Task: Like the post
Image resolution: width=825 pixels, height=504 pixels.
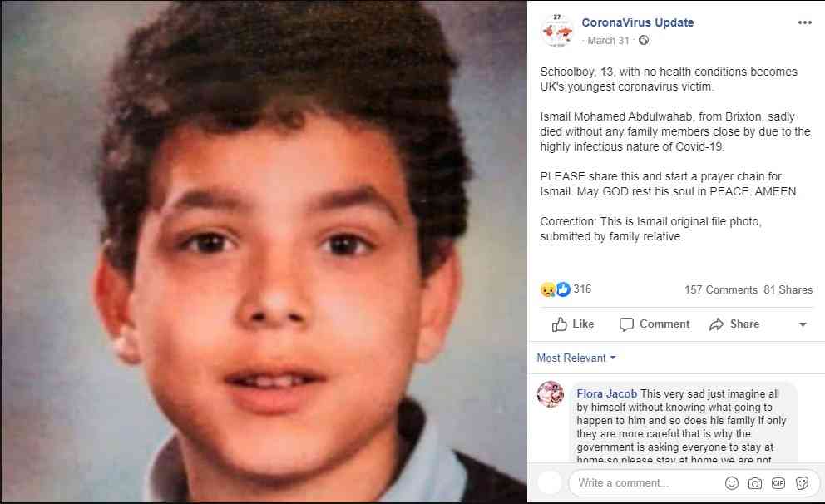Action: [573, 324]
